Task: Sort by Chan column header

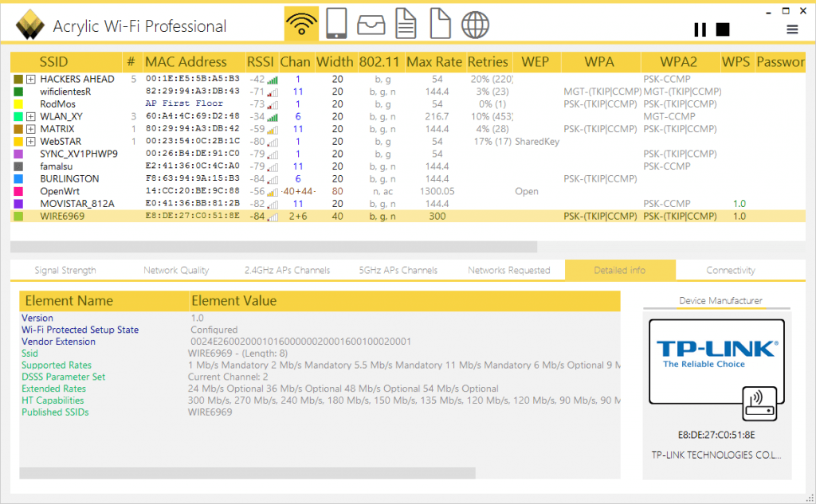Action: click(296, 62)
